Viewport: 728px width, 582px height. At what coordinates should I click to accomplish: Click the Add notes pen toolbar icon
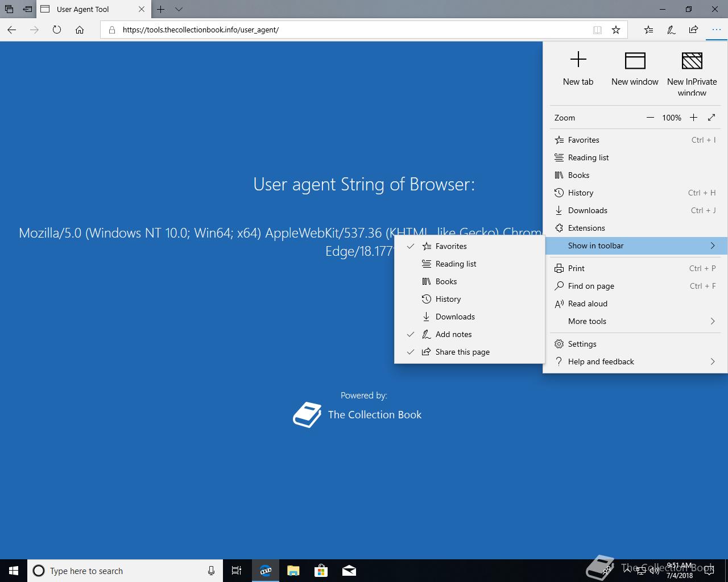point(671,30)
